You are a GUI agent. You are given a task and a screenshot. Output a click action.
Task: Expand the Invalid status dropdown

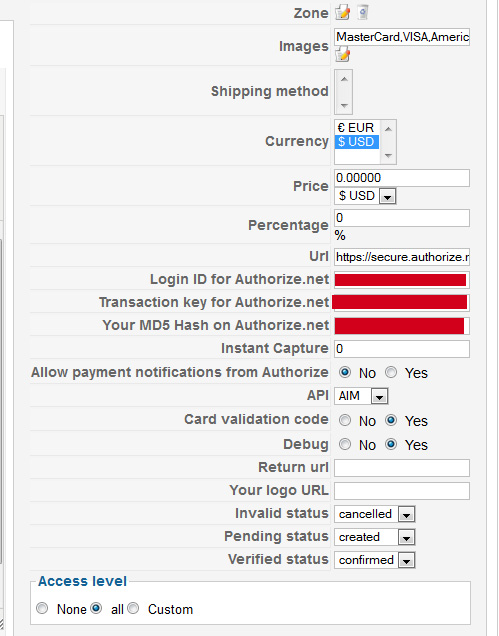374,514
